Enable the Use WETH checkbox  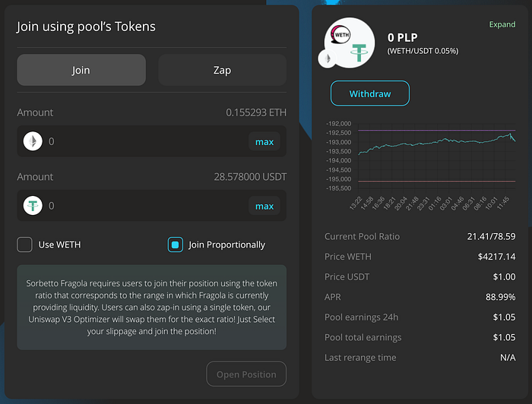tap(25, 245)
